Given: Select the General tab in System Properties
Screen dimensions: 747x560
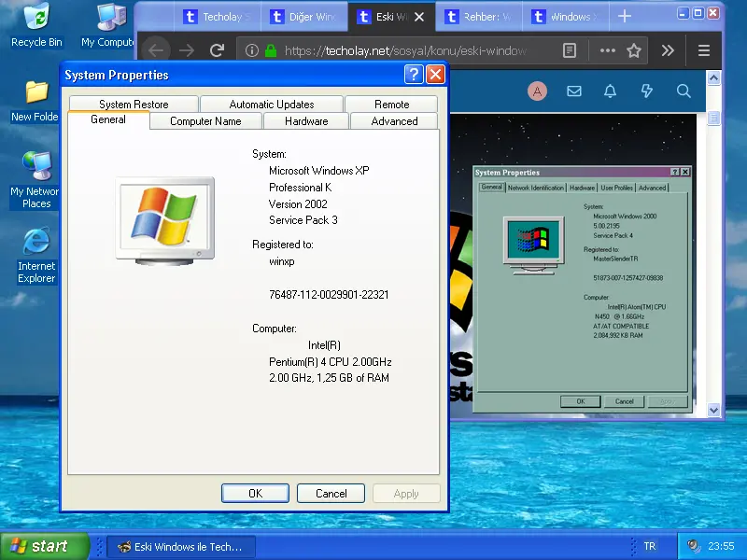Looking at the screenshot, I should [x=108, y=119].
